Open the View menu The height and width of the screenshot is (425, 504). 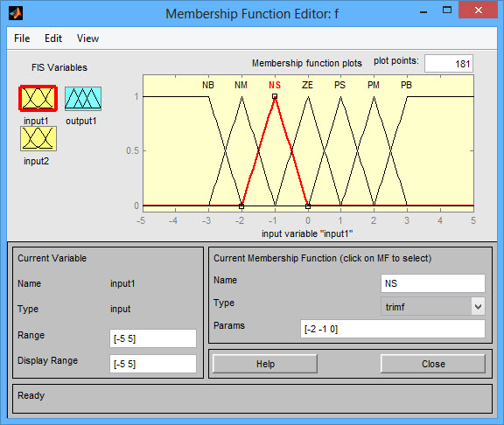(x=87, y=38)
